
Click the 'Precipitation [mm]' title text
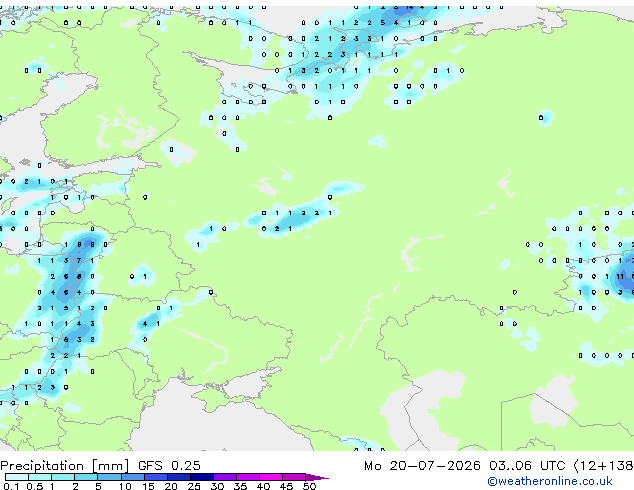pyautogui.click(x=65, y=466)
